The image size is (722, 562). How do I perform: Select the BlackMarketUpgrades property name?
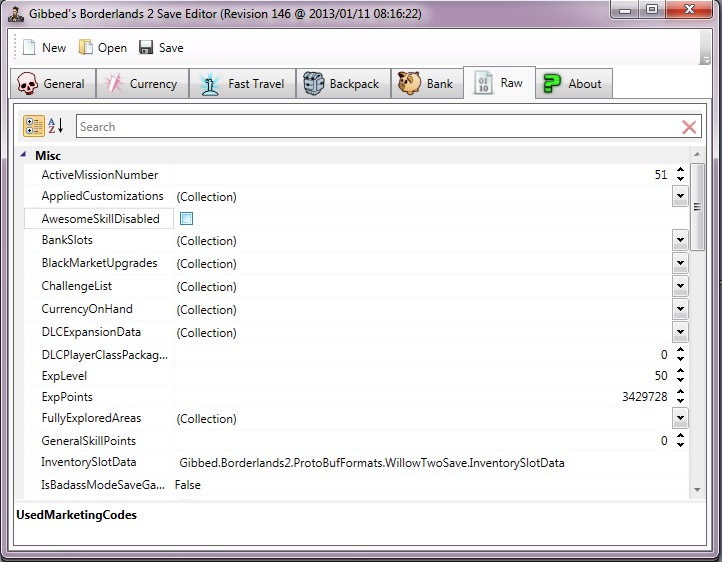(99, 263)
